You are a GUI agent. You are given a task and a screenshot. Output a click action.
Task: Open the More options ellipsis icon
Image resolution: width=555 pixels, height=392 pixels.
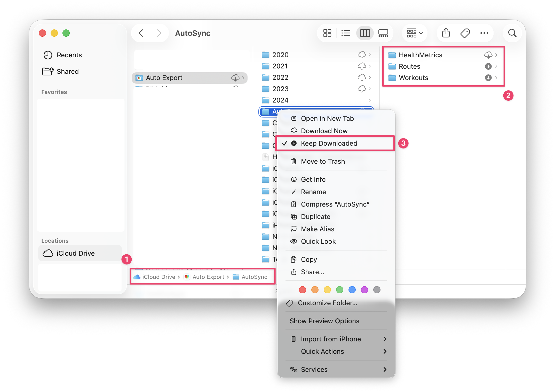coord(484,33)
